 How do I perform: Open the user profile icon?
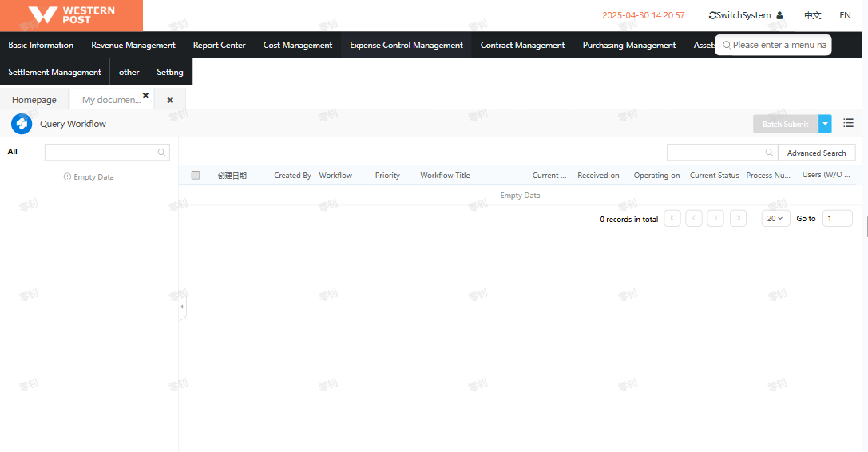[779, 15]
